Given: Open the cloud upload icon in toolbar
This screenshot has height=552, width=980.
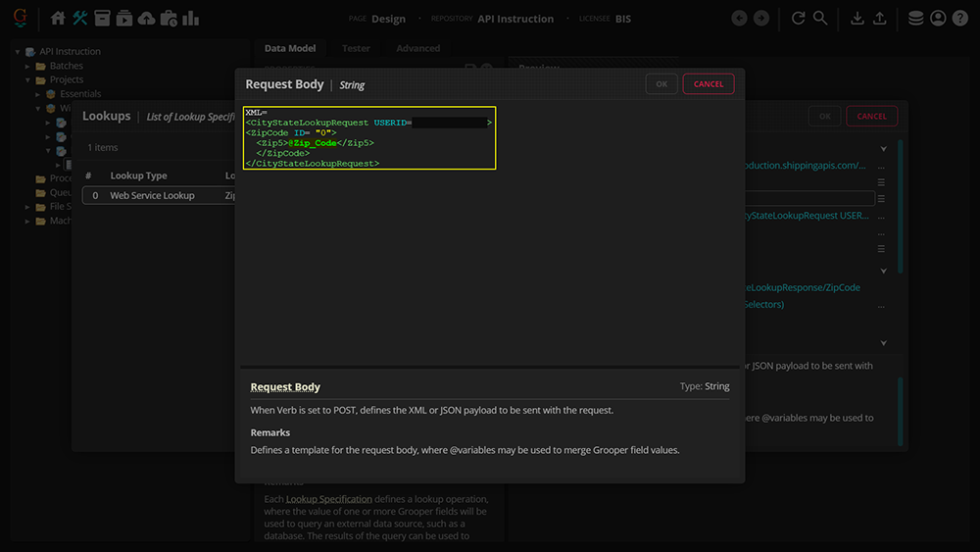Looking at the screenshot, I should pos(146,19).
